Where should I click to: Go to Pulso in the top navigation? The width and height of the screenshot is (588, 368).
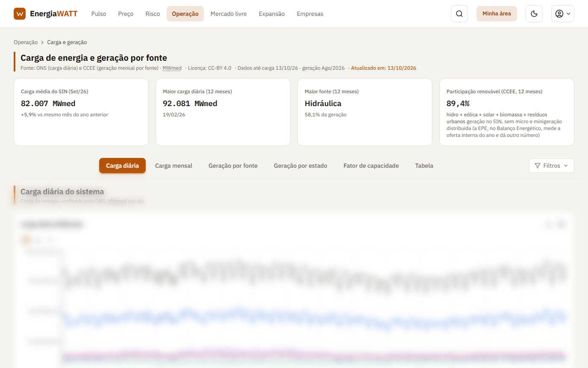pyautogui.click(x=99, y=14)
